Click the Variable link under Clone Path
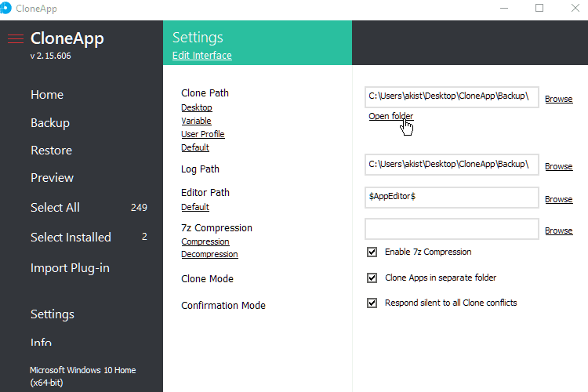The width and height of the screenshot is (588, 392). pyautogui.click(x=196, y=121)
